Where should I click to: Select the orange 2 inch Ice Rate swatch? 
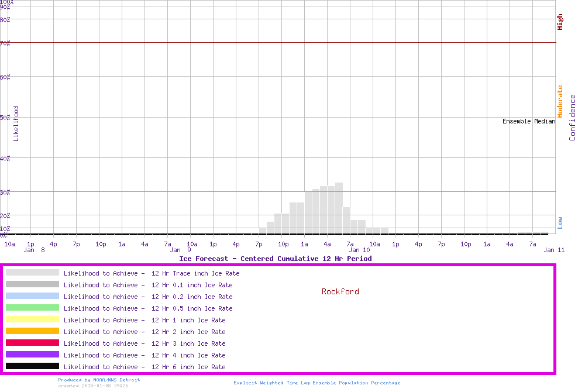tap(32, 331)
